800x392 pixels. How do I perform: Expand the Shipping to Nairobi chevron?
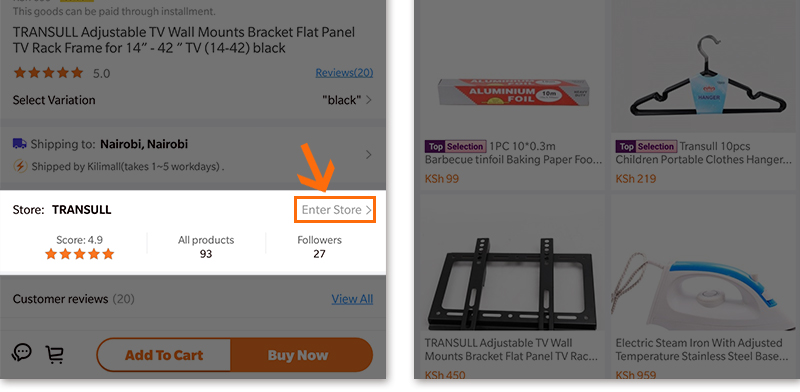pos(368,155)
